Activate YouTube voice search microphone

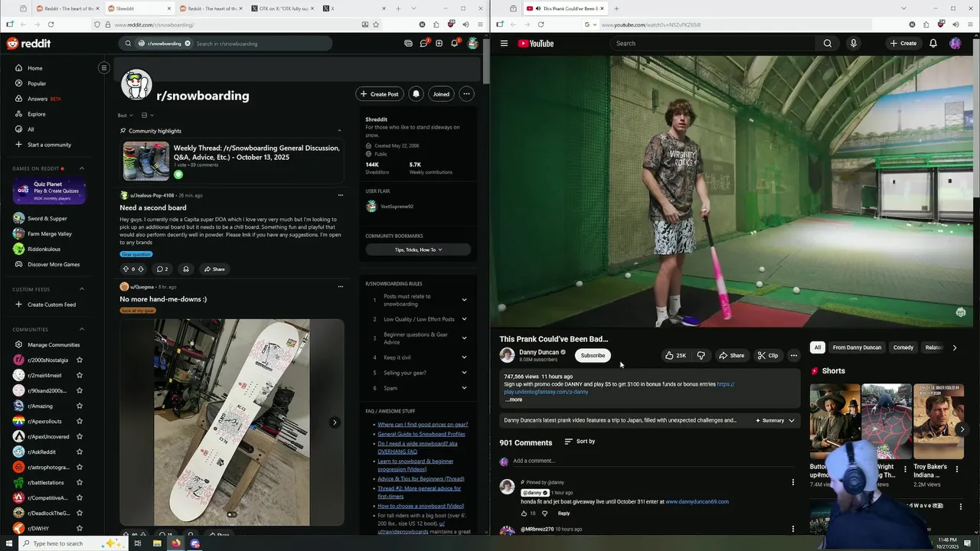click(854, 44)
